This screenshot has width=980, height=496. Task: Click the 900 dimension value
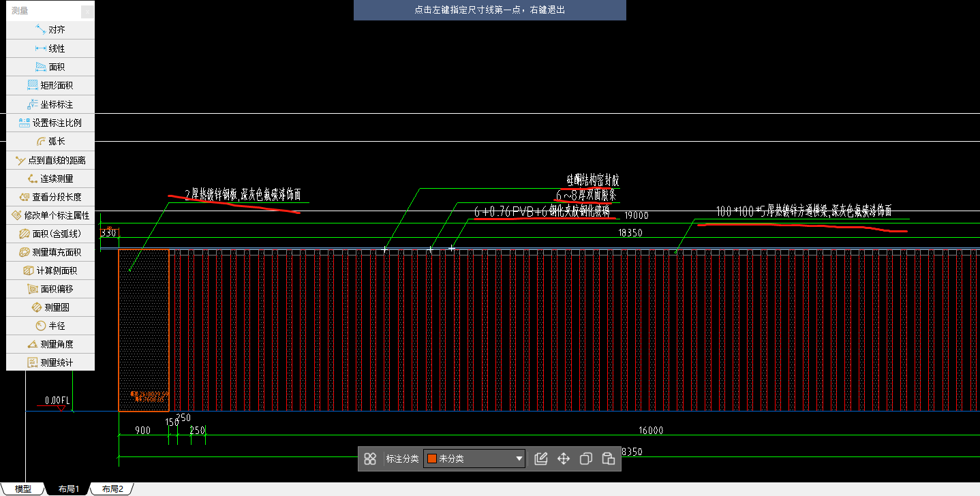click(142, 431)
